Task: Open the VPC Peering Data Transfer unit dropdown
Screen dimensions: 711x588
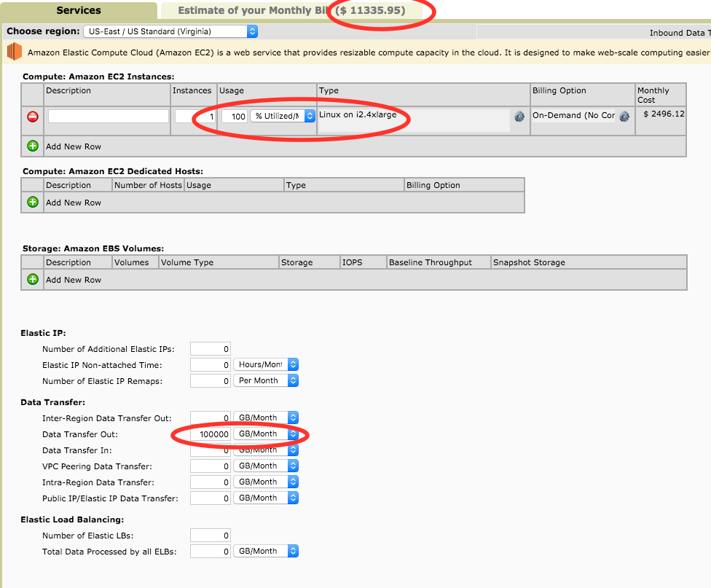Action: pos(266,466)
